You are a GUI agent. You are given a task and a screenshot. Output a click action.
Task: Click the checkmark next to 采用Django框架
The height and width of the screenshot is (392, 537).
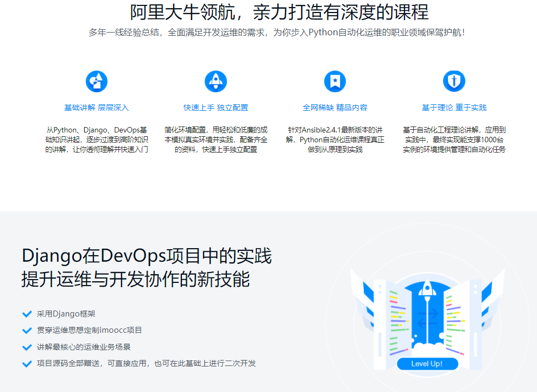click(x=27, y=314)
